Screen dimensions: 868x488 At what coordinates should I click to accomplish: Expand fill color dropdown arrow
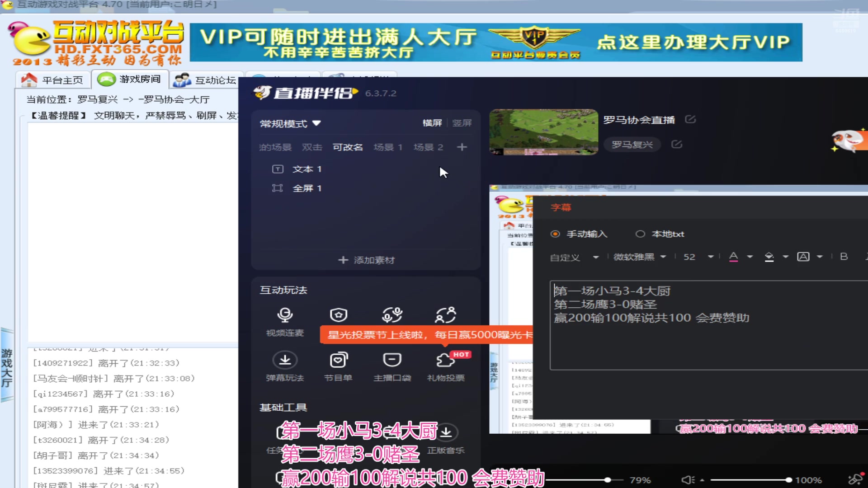[x=785, y=257]
